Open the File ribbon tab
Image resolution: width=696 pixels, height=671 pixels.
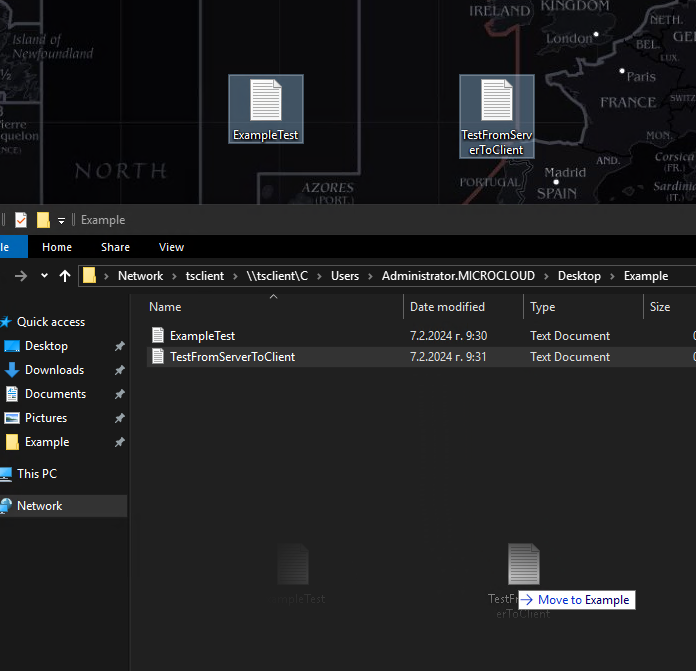13,247
